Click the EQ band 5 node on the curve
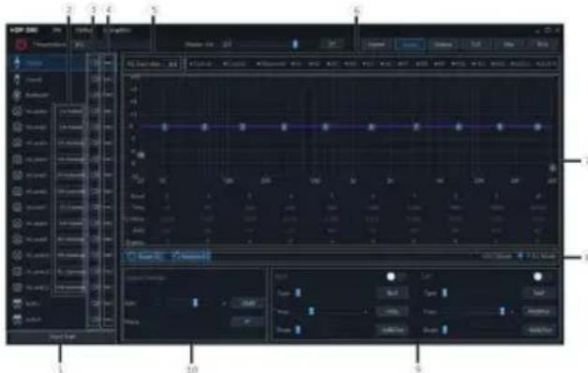588x373 pixels. (325, 127)
